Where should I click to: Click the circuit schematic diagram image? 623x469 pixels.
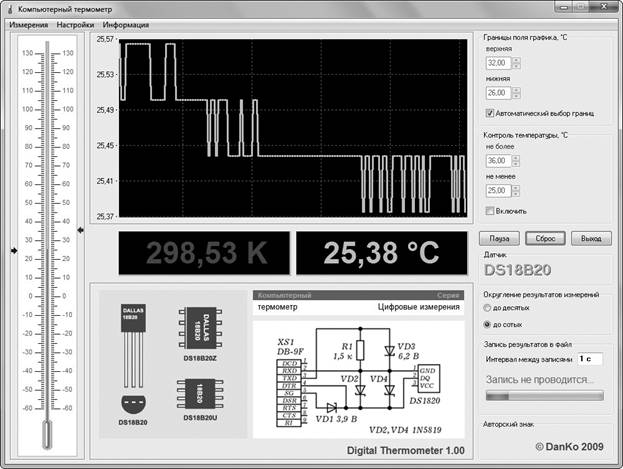(358, 380)
